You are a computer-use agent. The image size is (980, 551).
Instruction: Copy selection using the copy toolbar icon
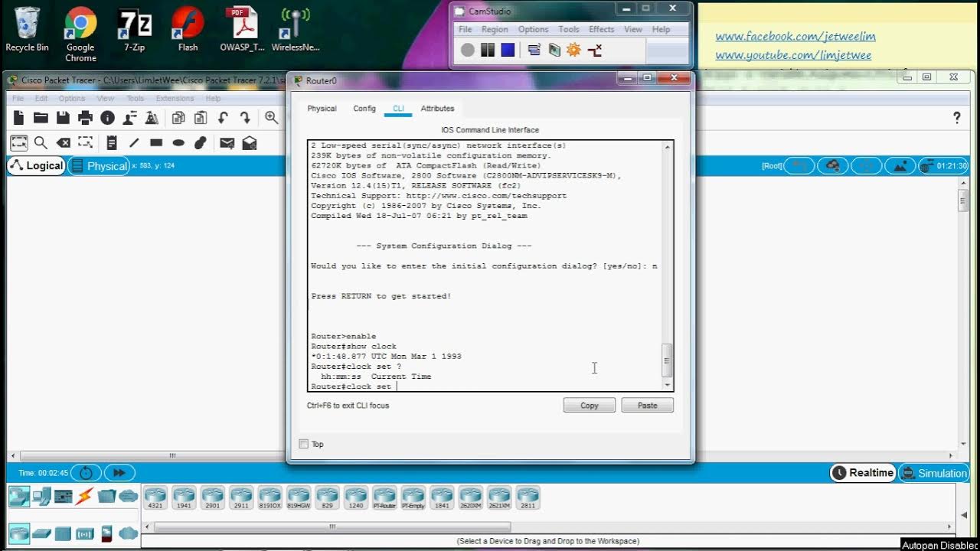tap(178, 118)
